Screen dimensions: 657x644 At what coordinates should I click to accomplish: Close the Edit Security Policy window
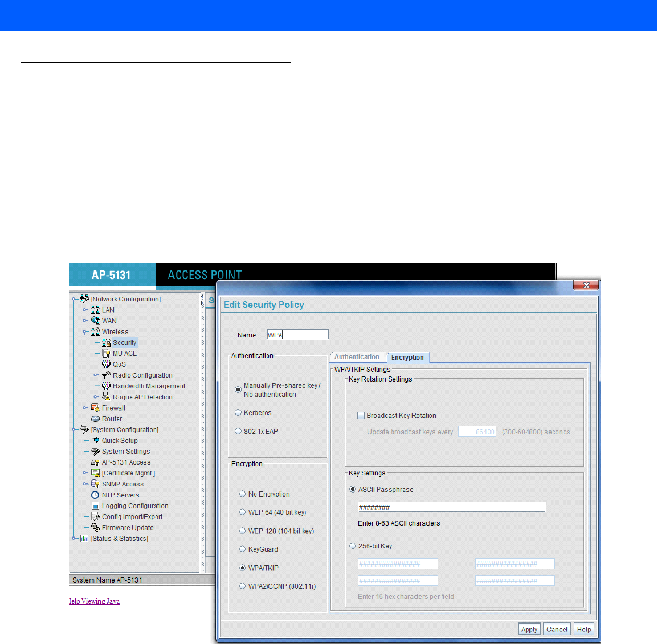(x=586, y=285)
